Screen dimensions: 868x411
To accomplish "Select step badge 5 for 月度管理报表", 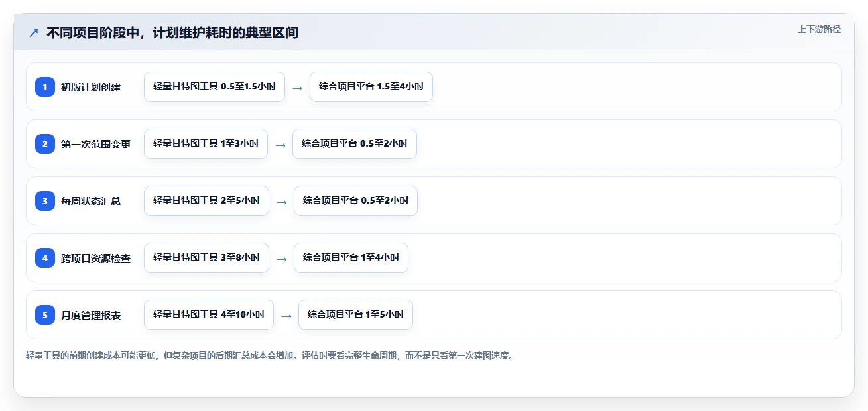I will tap(45, 314).
